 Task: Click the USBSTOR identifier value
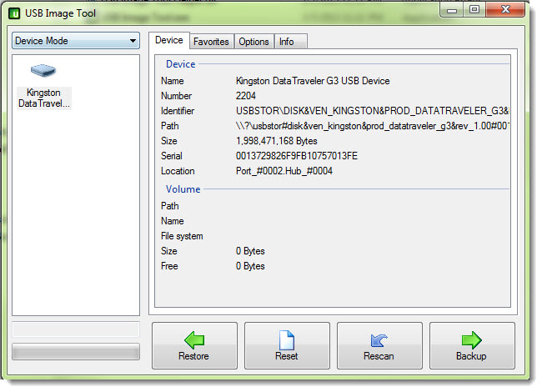(372, 111)
